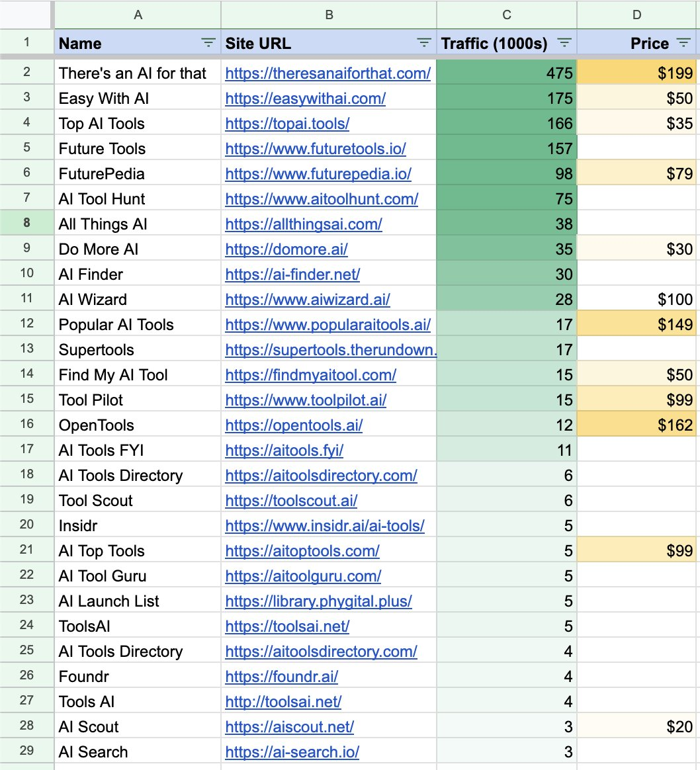700x770 pixels.
Task: Select the $199 price cell
Action: 637,73
